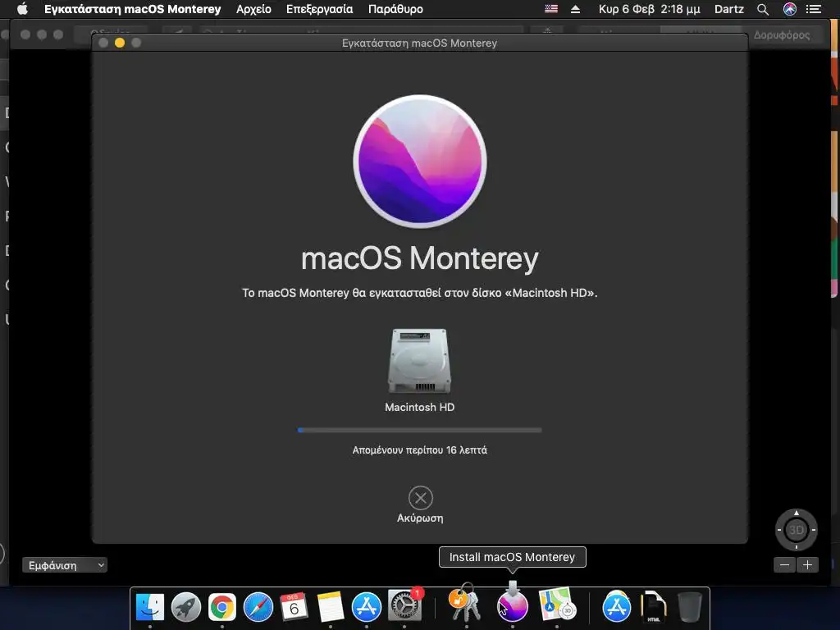Image resolution: width=840 pixels, height=630 pixels.
Task: Open the Εμφάνιση dropdown in Maps window
Action: 64,565
